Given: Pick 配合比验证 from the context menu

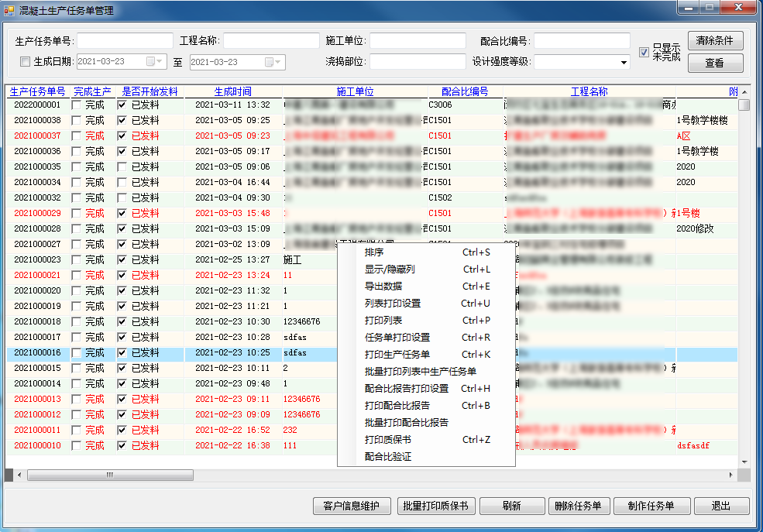Looking at the screenshot, I should (388, 457).
